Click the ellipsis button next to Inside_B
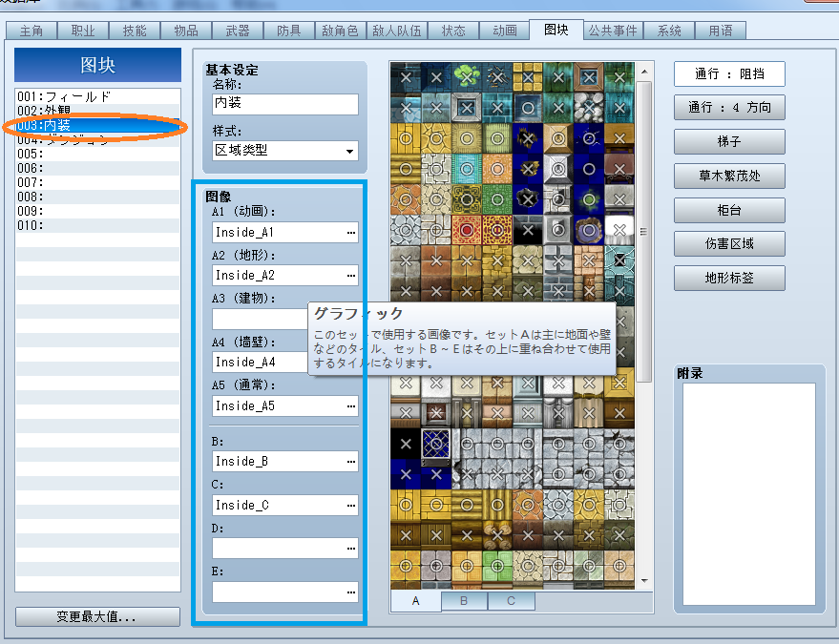The height and width of the screenshot is (644, 839). [351, 462]
